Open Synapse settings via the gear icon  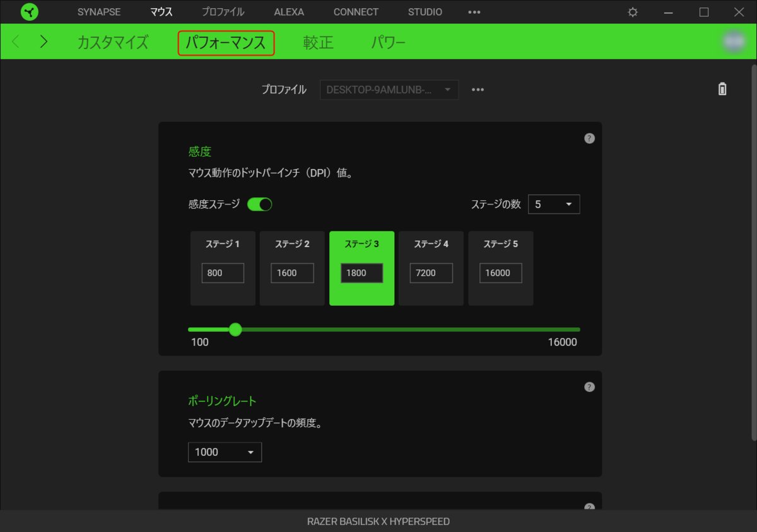[632, 12]
